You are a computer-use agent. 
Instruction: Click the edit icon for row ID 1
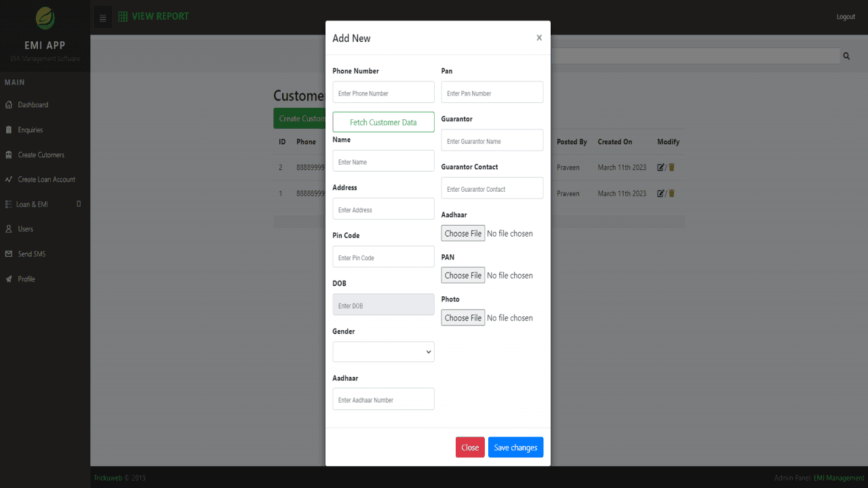(x=660, y=193)
